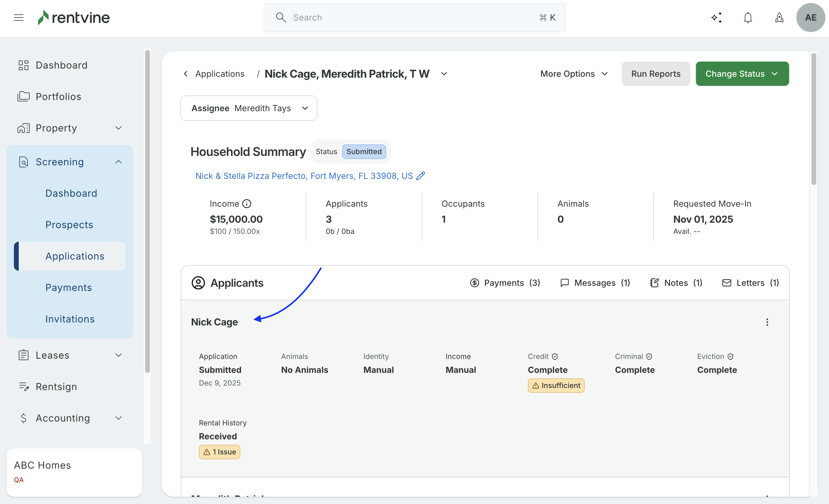The width and height of the screenshot is (829, 504).
Task: Click the Income info icon
Action: (247, 204)
